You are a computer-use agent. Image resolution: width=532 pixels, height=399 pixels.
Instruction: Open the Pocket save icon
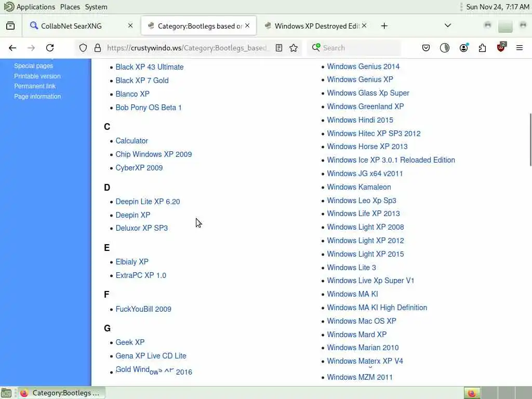(426, 48)
